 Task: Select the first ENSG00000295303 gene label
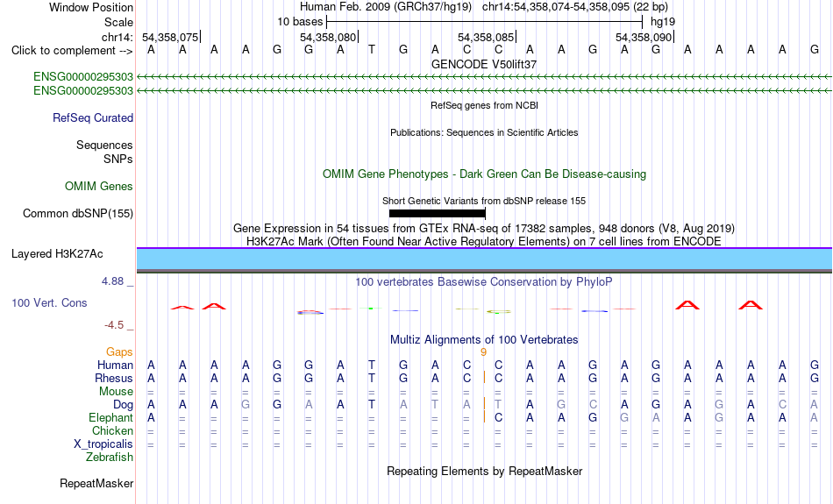click(x=83, y=77)
